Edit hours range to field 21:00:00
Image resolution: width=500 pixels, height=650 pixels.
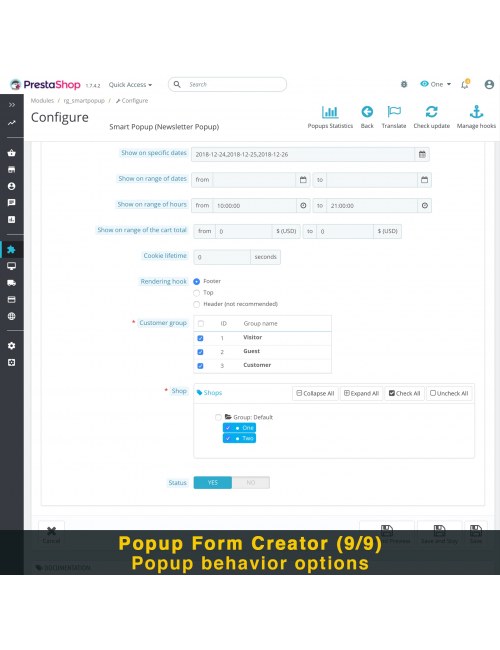point(372,206)
